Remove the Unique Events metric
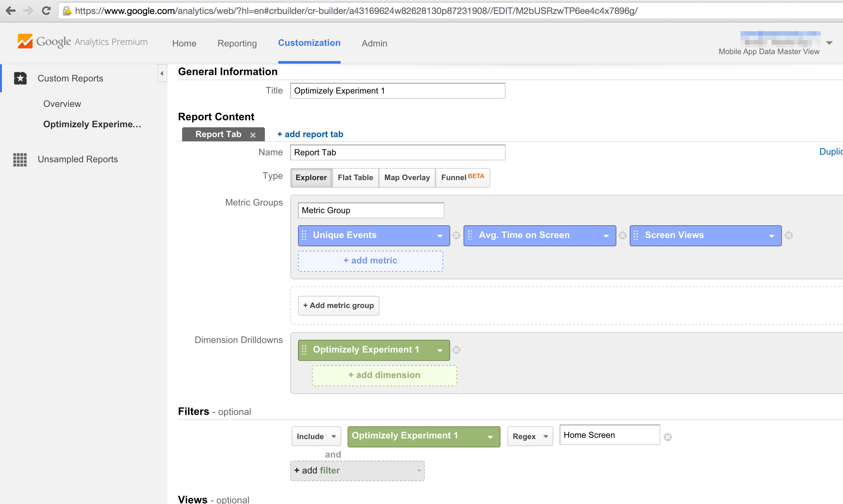This screenshot has width=843, height=504. pos(456,235)
